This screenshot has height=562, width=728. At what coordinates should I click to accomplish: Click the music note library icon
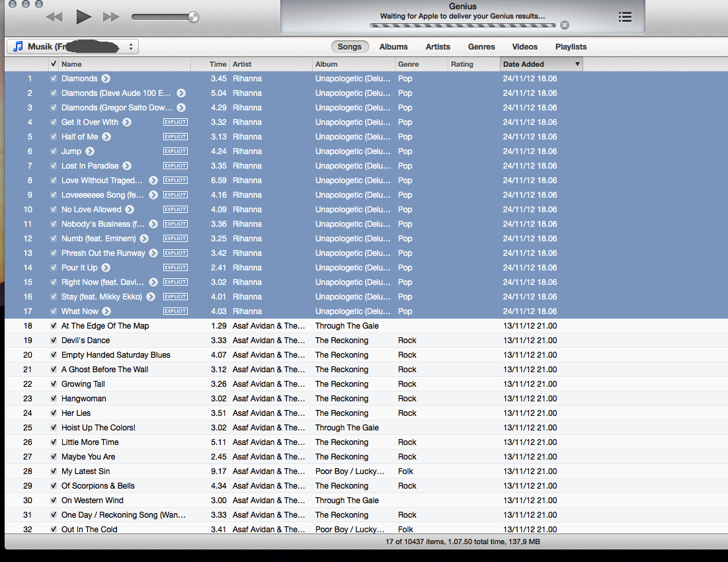(18, 46)
